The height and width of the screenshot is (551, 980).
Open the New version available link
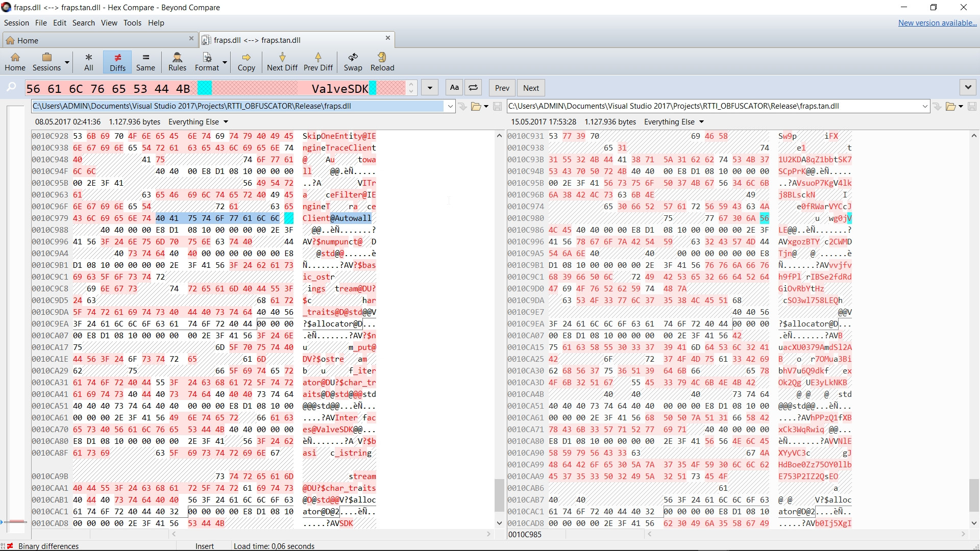(x=937, y=23)
